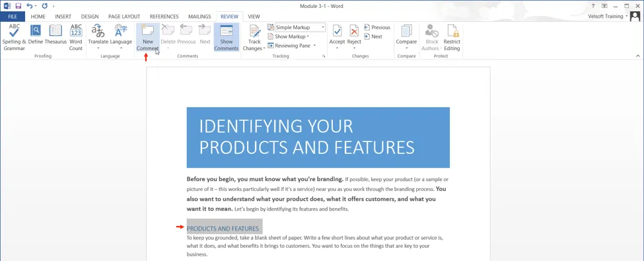Open the Reviewing Pane

point(289,46)
